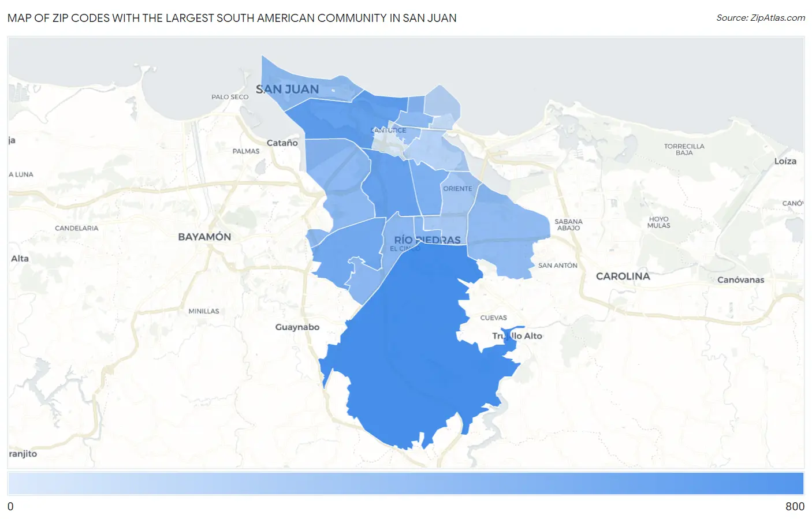
Task: Click the SAN ANTÓN label
Action: [x=557, y=266]
